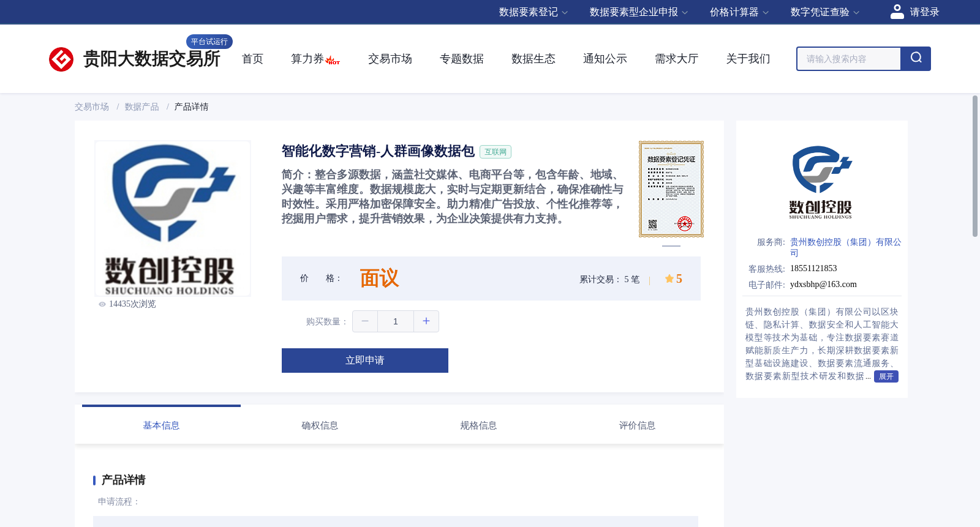Click the 面议 price text
This screenshot has height=527, width=980.
[379, 278]
